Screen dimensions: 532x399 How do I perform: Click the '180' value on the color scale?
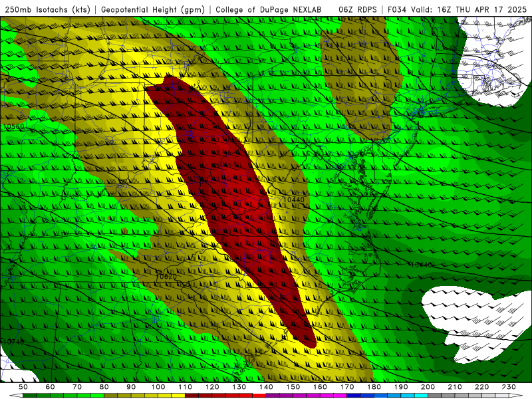(374, 387)
